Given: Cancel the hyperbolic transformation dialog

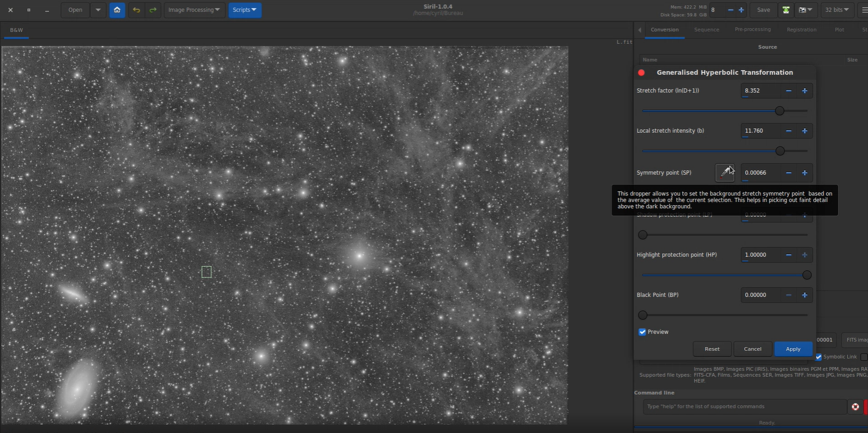Looking at the screenshot, I should [753, 349].
